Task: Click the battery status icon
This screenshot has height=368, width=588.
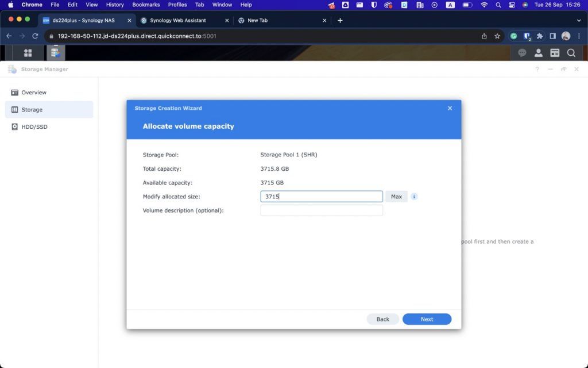Action: [x=467, y=5]
